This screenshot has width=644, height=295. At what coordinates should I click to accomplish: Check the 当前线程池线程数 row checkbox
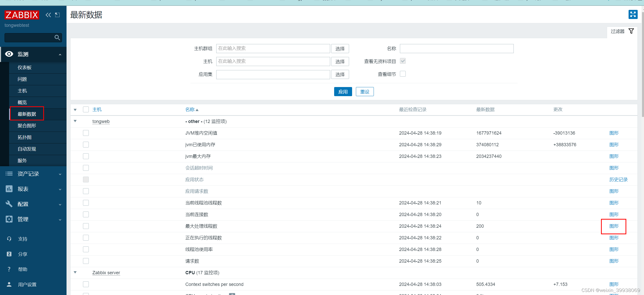click(x=86, y=203)
